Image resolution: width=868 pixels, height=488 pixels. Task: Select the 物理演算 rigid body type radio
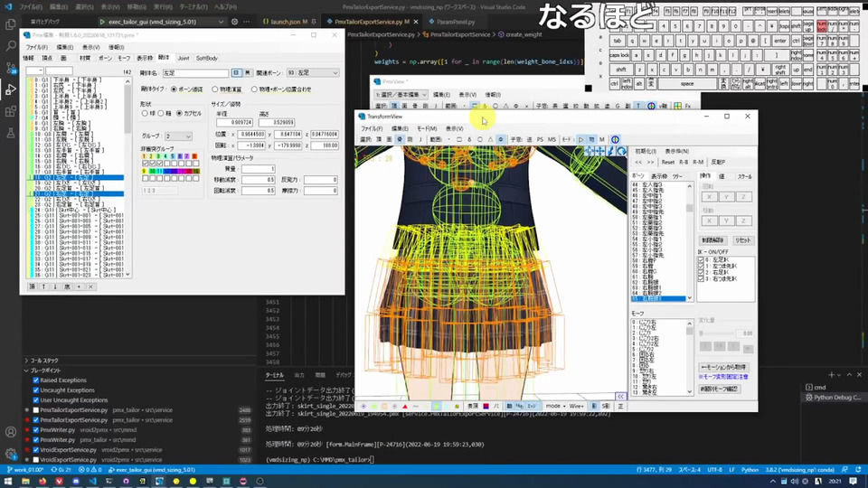[x=216, y=89]
